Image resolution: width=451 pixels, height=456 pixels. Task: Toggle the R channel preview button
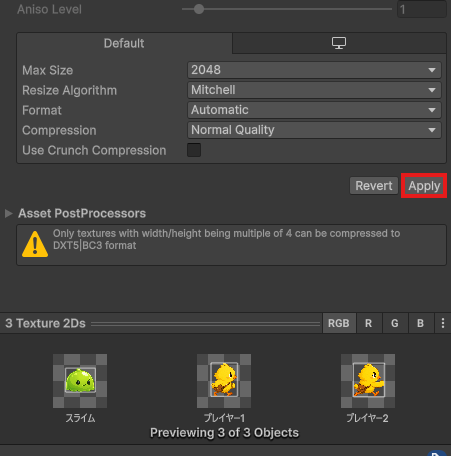click(x=369, y=323)
